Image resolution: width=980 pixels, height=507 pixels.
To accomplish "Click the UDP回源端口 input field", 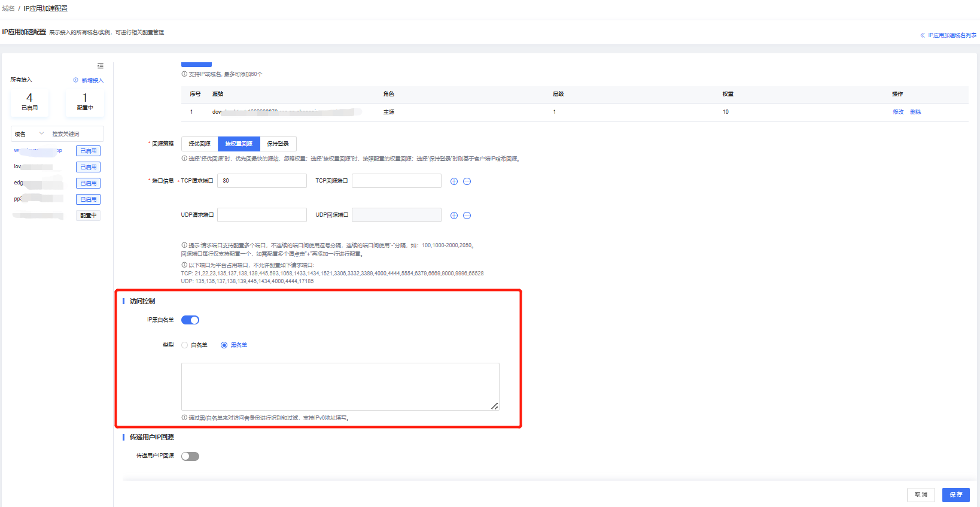I will click(x=397, y=215).
